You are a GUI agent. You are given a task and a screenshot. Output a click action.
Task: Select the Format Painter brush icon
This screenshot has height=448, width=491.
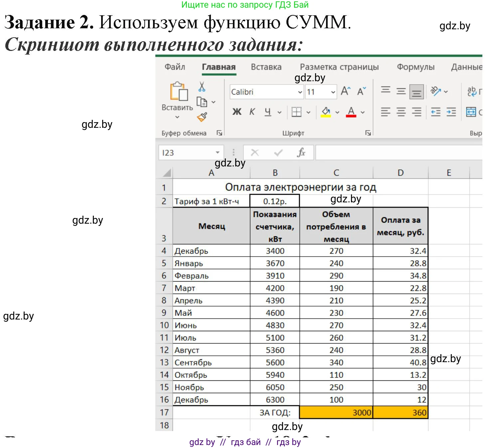[x=202, y=117]
